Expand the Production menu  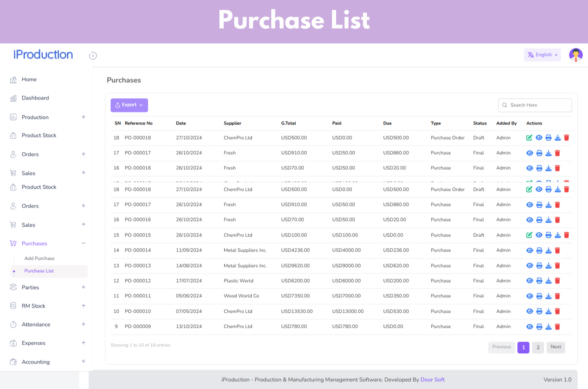coord(84,117)
